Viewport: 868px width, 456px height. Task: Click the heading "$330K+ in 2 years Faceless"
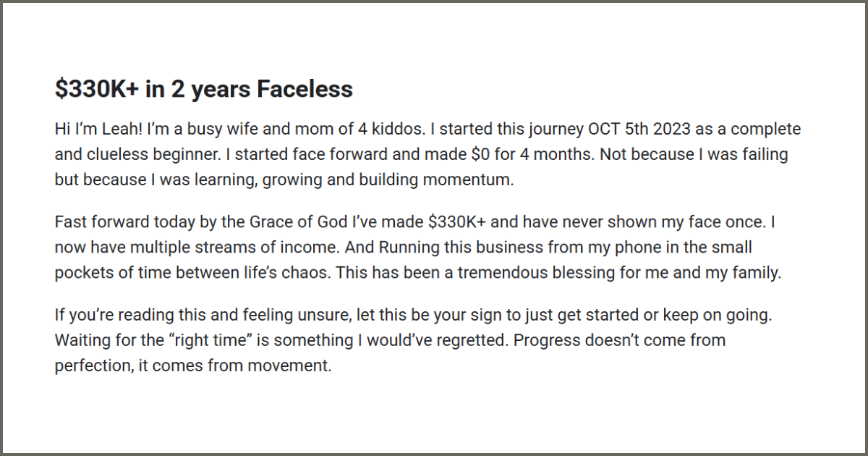(204, 89)
